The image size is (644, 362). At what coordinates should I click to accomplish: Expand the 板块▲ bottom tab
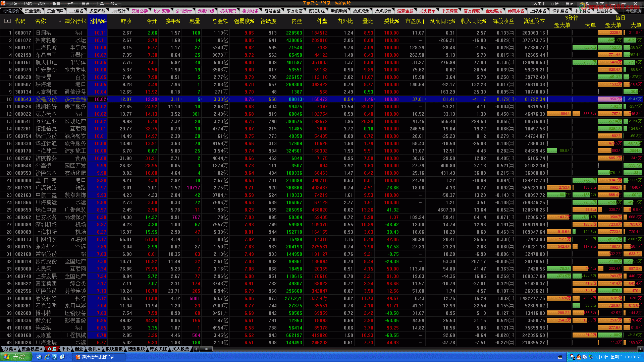94,349
